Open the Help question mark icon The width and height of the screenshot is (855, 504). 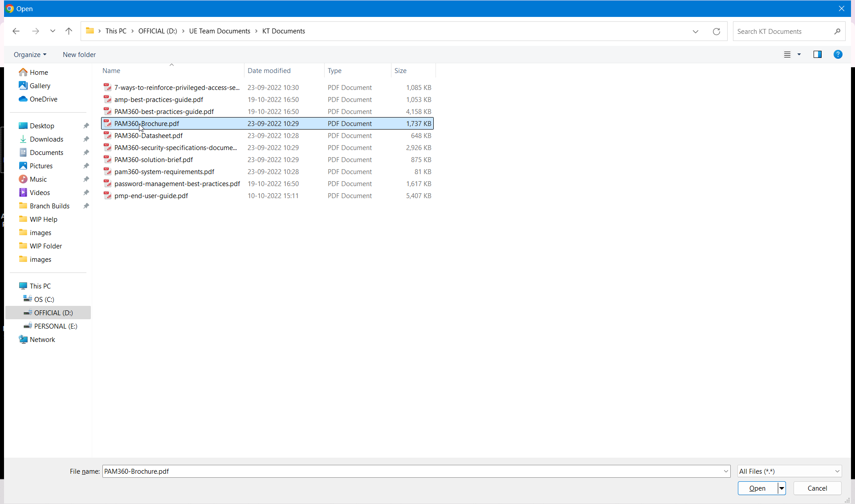point(838,54)
